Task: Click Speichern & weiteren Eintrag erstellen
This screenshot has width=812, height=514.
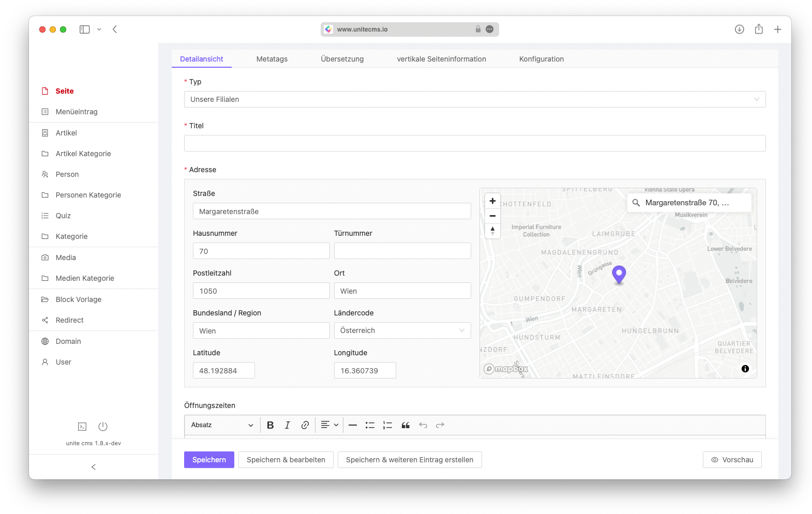Action: [410, 460]
